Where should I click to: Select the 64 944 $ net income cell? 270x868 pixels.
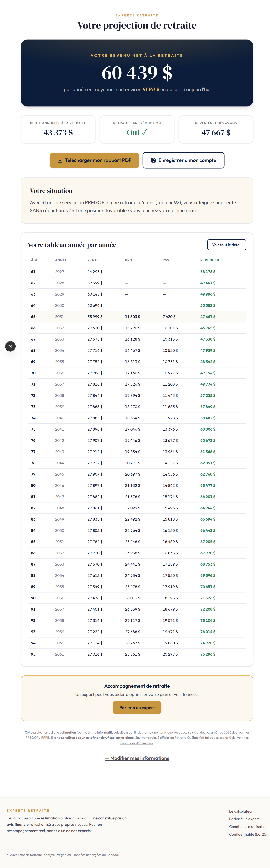click(208, 508)
